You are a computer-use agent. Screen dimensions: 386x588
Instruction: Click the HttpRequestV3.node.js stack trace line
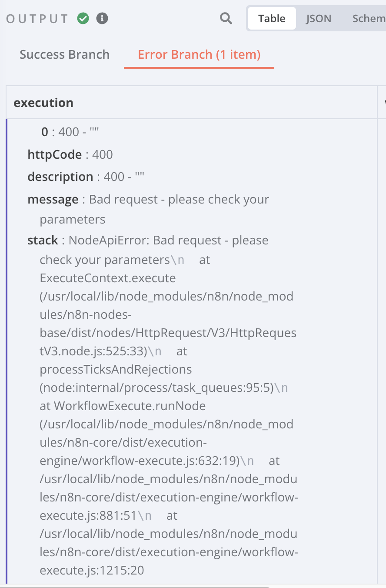tap(168, 333)
